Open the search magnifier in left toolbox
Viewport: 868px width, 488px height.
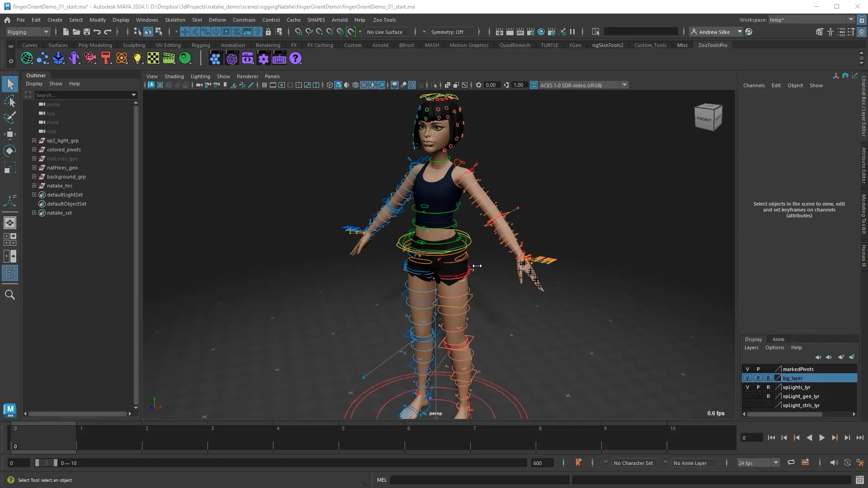[x=10, y=295]
